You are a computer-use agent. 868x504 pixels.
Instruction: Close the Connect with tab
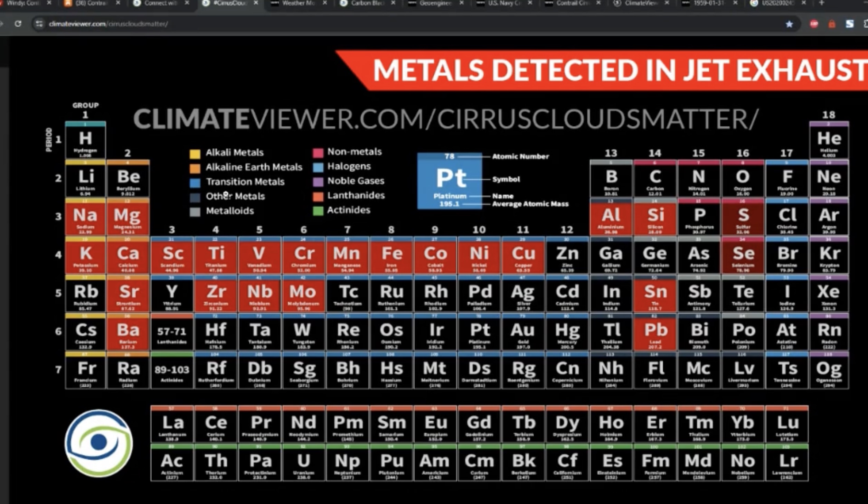pos(187,3)
